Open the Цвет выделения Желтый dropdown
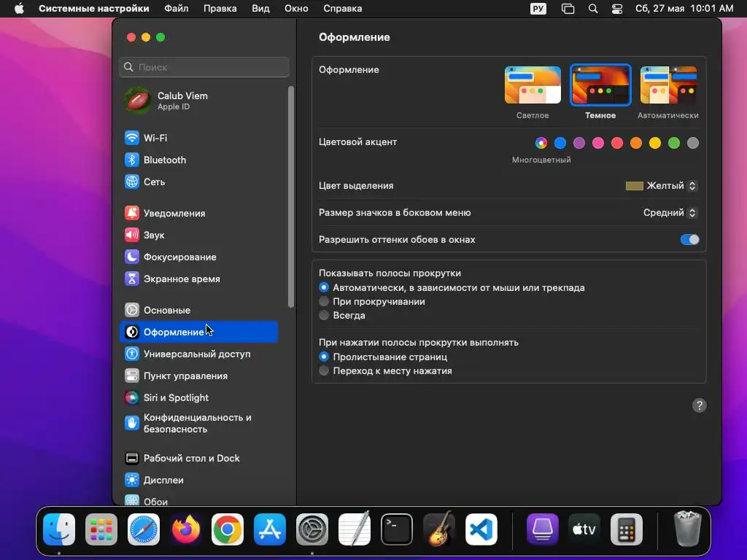The width and height of the screenshot is (747, 560). tap(662, 186)
